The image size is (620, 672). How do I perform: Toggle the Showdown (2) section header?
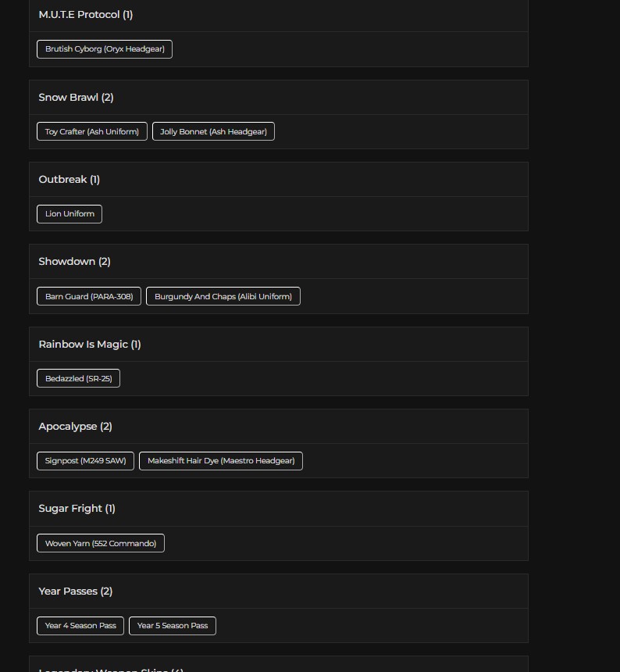coord(279,262)
